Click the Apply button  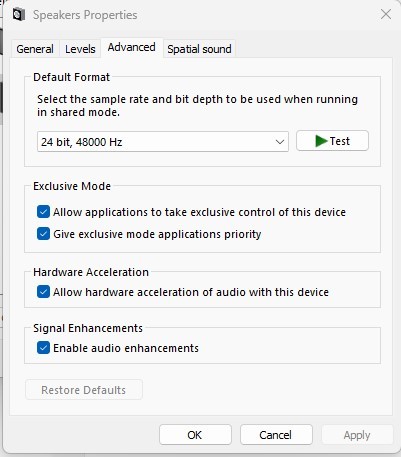point(357,435)
